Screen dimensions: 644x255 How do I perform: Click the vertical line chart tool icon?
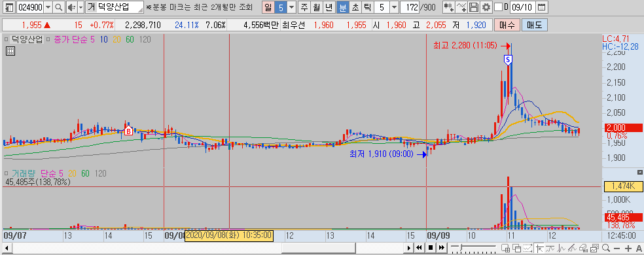[561, 248]
